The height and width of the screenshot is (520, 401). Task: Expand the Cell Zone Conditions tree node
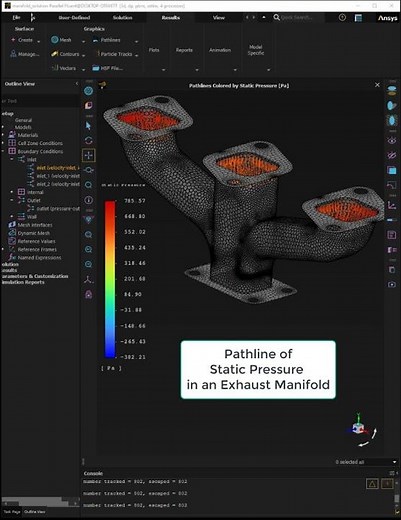click(x=3, y=143)
